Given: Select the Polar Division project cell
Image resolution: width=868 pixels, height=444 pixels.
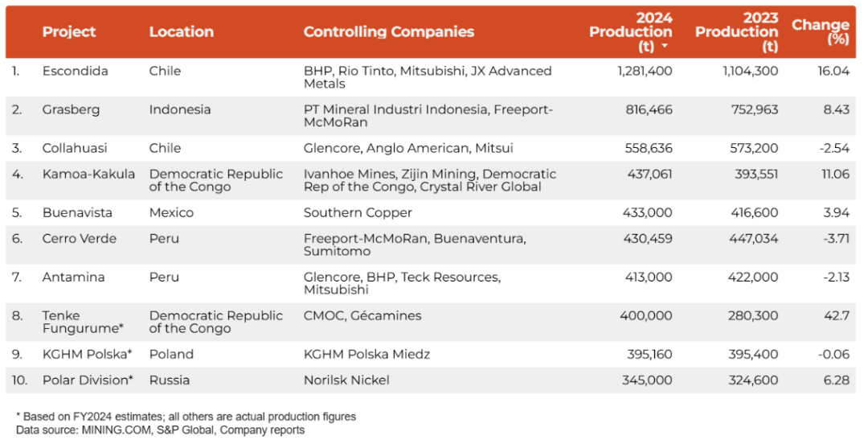Looking at the screenshot, I should 88,380.
